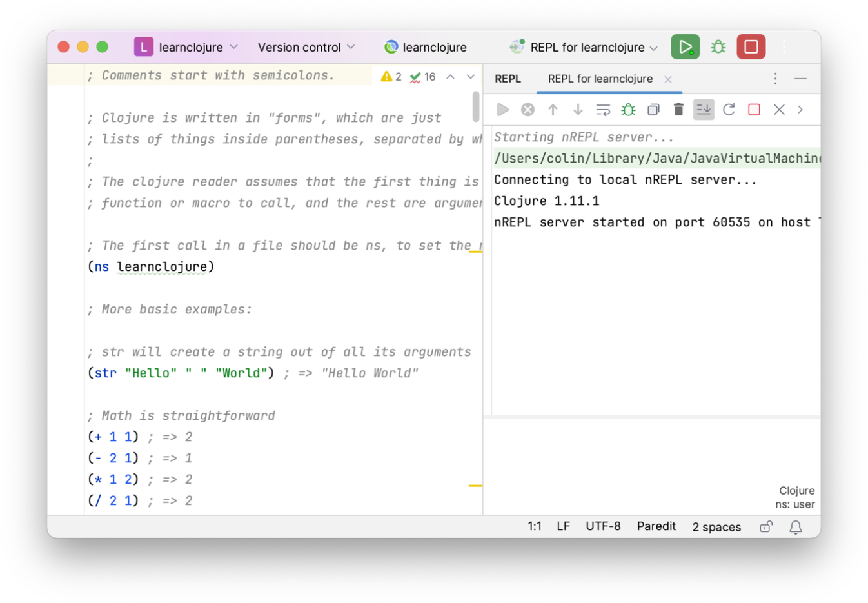This screenshot has width=868, height=603.
Task: Clear REPL output with trash icon
Action: point(678,110)
